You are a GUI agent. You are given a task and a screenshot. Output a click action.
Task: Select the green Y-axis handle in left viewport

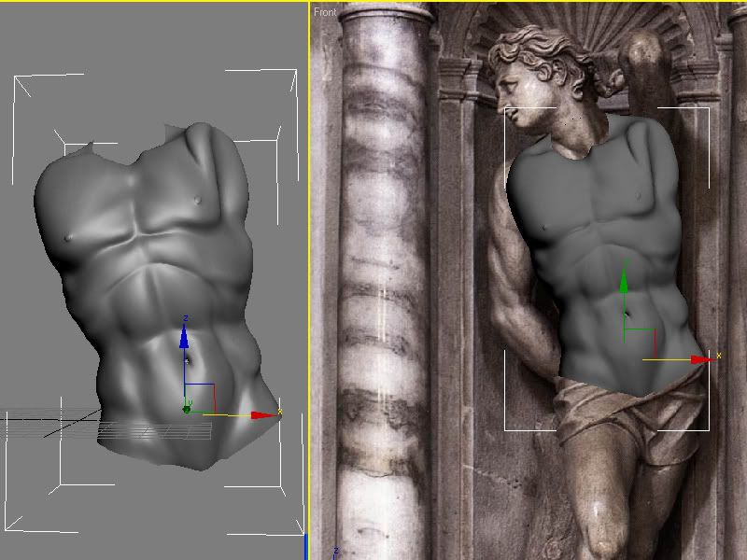[x=188, y=409]
